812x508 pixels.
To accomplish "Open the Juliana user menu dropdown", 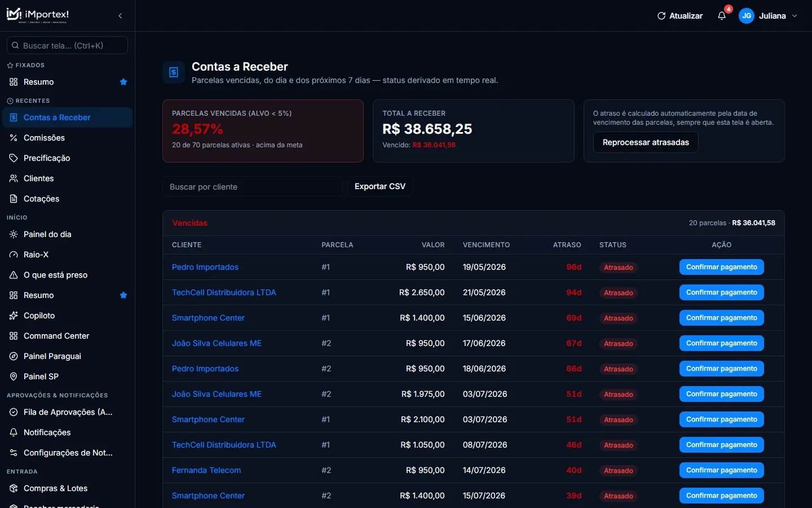I will pyautogui.click(x=769, y=16).
